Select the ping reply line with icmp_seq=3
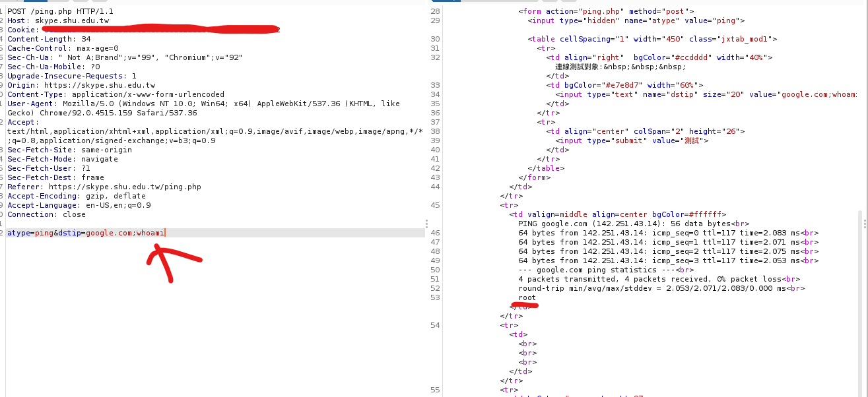This screenshot has width=868, height=397. pyautogui.click(x=668, y=260)
